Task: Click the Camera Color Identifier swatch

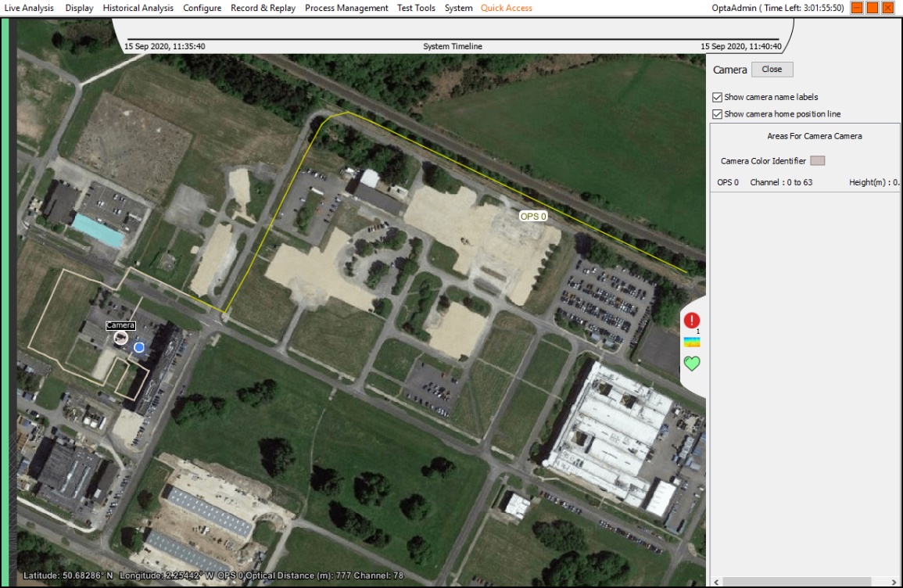Action: 817,161
